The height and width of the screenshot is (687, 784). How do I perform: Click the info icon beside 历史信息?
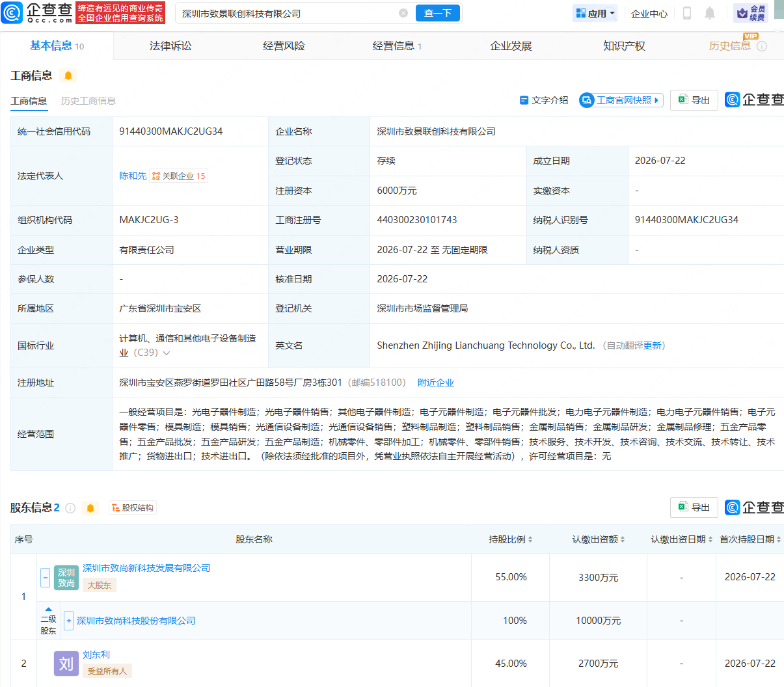(762, 46)
